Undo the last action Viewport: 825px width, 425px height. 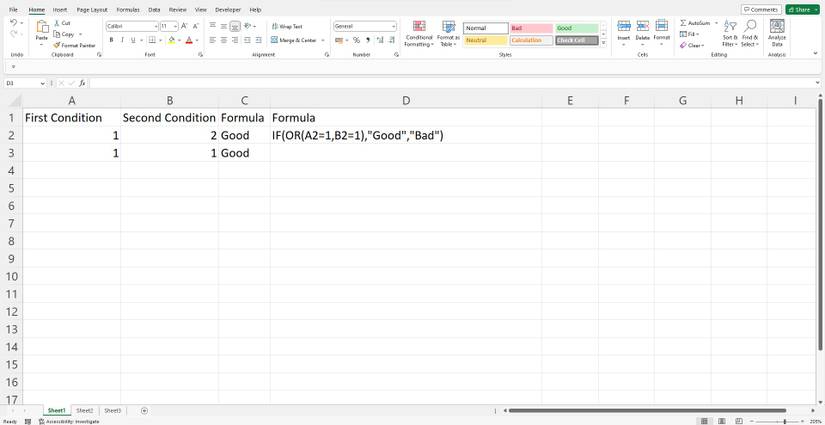13,23
